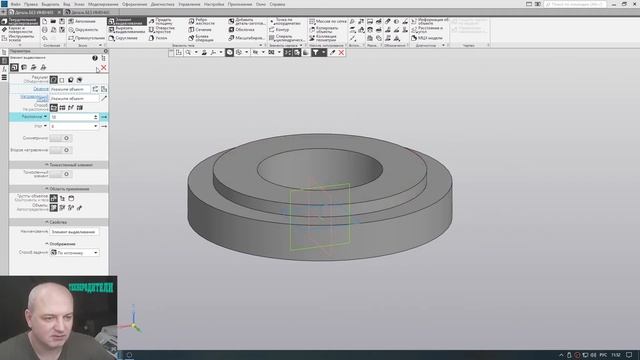Screen dimensions: 640x360
Task: Open Distance and angle measurement
Action: [x=427, y=30]
